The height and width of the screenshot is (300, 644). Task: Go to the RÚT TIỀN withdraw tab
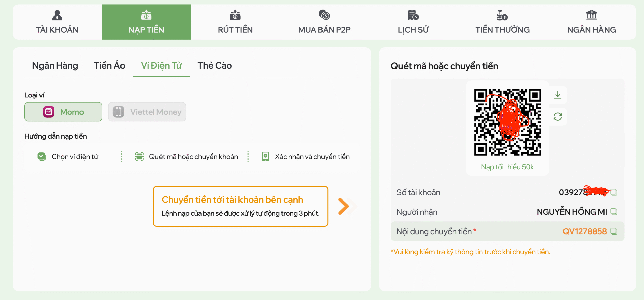[235, 22]
